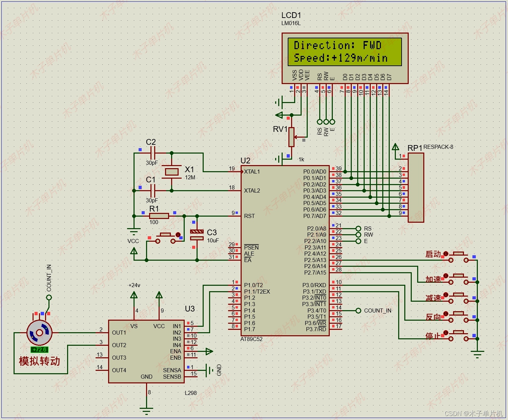This screenshot has height=420, width=508.
Task: Click the ground symbol below RV1
Action: click(279, 159)
